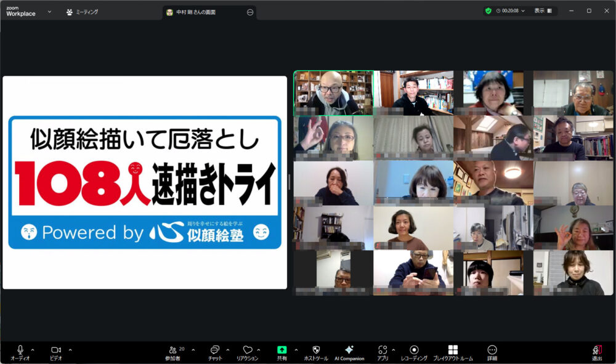Launch AI Companion sparkle icon
This screenshot has height=364, width=616.
[349, 350]
